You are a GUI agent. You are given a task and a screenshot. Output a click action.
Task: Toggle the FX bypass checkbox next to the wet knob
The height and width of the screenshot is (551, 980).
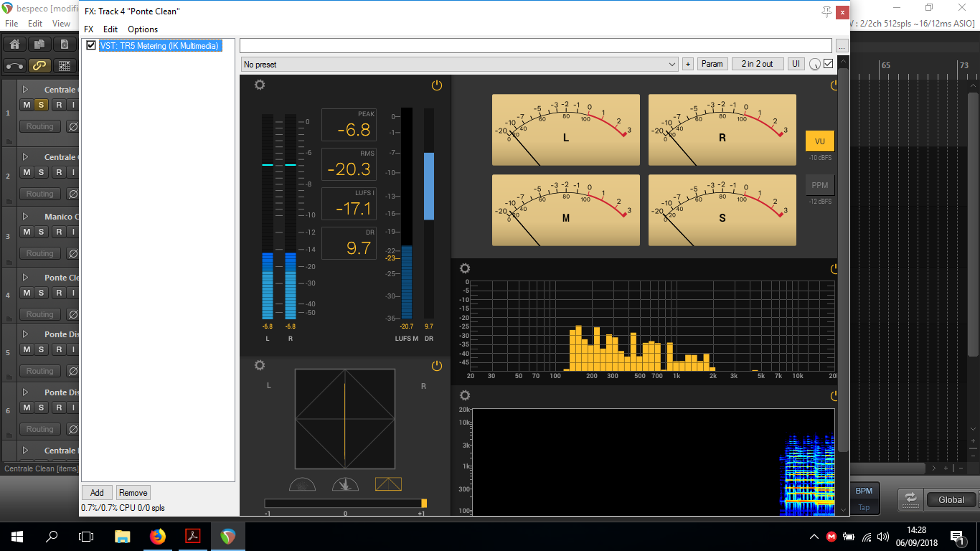[x=829, y=64]
